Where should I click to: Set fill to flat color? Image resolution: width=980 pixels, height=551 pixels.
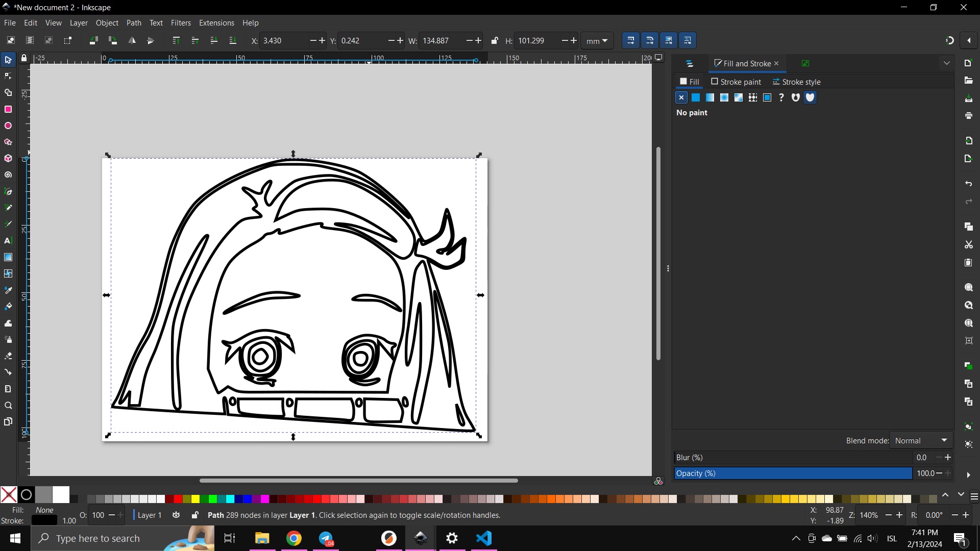pyautogui.click(x=696, y=97)
